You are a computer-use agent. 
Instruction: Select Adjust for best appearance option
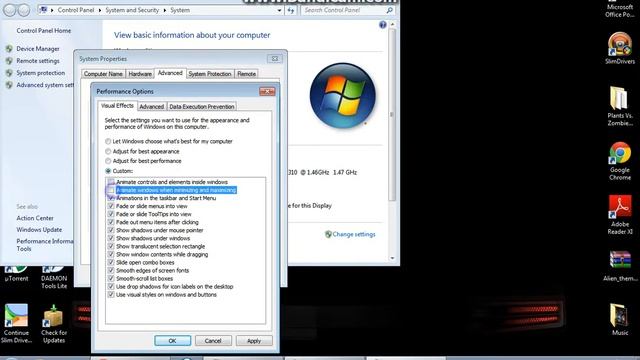(x=108, y=151)
